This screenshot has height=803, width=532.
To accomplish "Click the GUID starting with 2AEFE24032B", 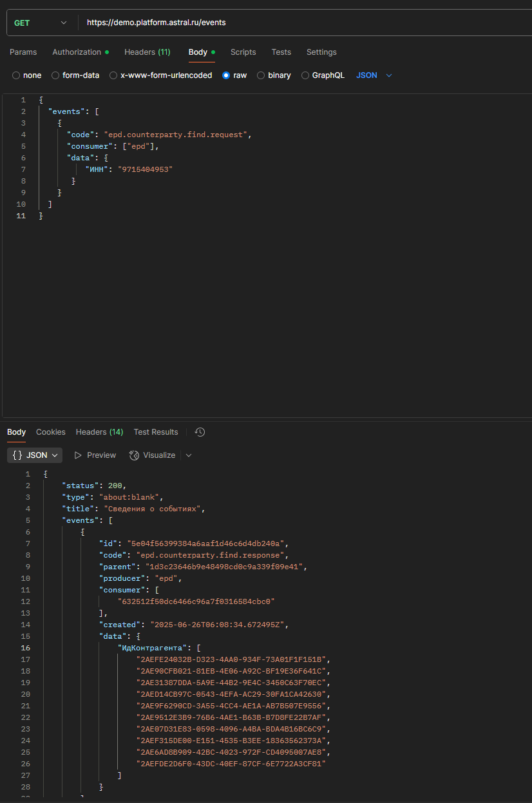I will pyautogui.click(x=231, y=659).
